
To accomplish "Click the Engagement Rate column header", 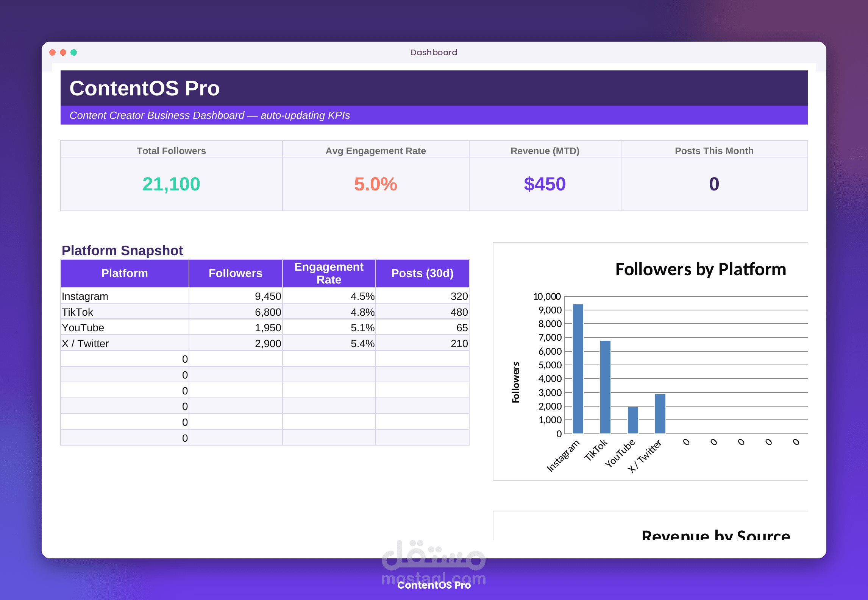I will (329, 273).
